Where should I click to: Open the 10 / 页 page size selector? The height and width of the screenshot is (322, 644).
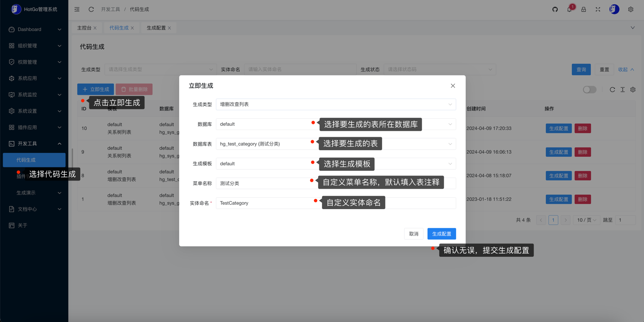(586, 220)
